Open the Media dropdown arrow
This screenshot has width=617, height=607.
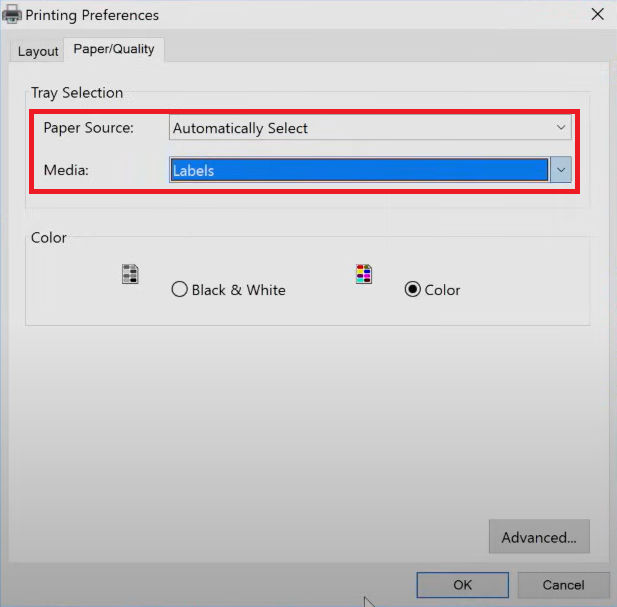[561, 170]
